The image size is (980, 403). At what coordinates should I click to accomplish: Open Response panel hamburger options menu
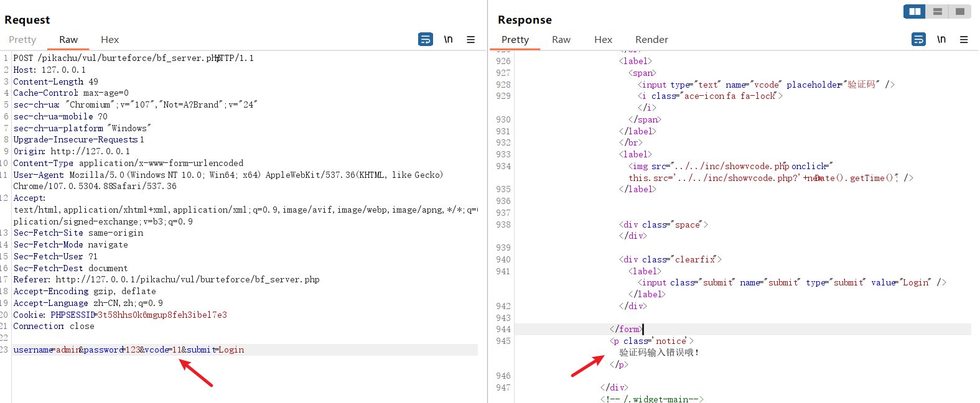(964, 39)
